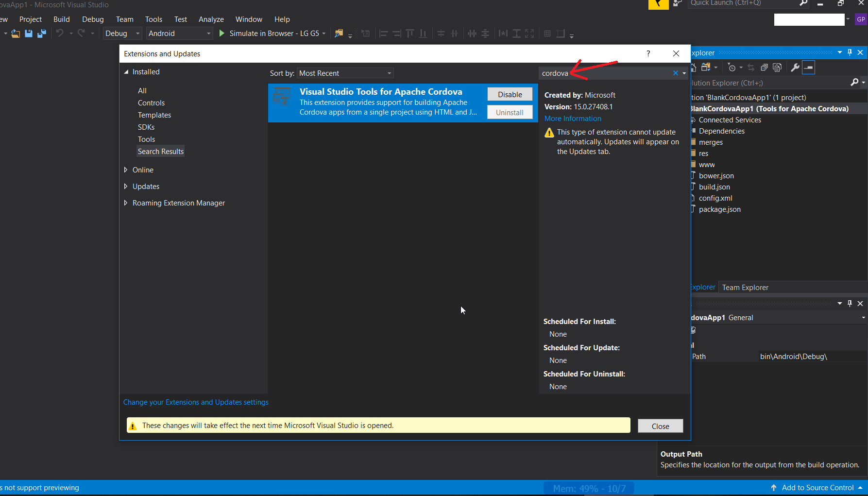Open Properties wrench icon in Solution Explorer
Viewport: 868px width, 496px height.
click(795, 68)
